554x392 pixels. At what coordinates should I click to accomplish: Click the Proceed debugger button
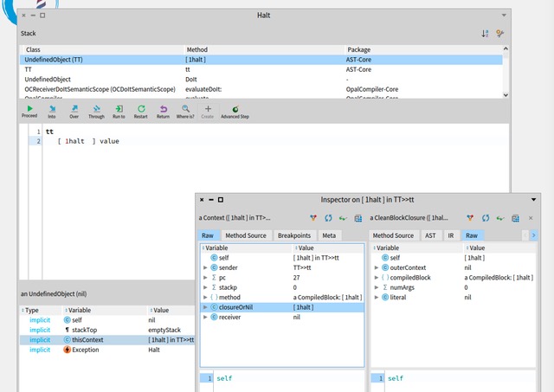(29, 110)
